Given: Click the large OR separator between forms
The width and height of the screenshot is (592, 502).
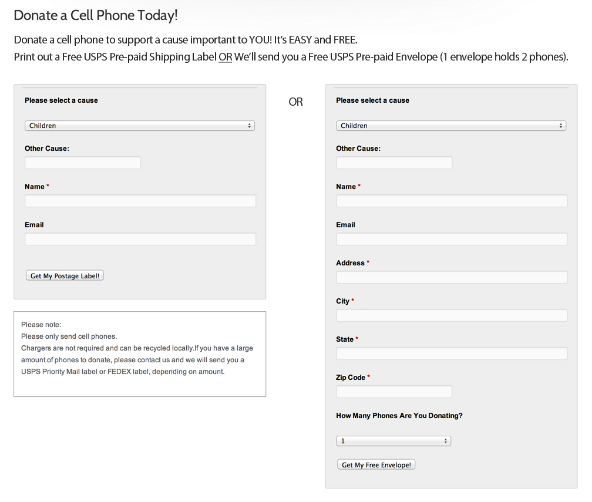Looking at the screenshot, I should tap(296, 102).
